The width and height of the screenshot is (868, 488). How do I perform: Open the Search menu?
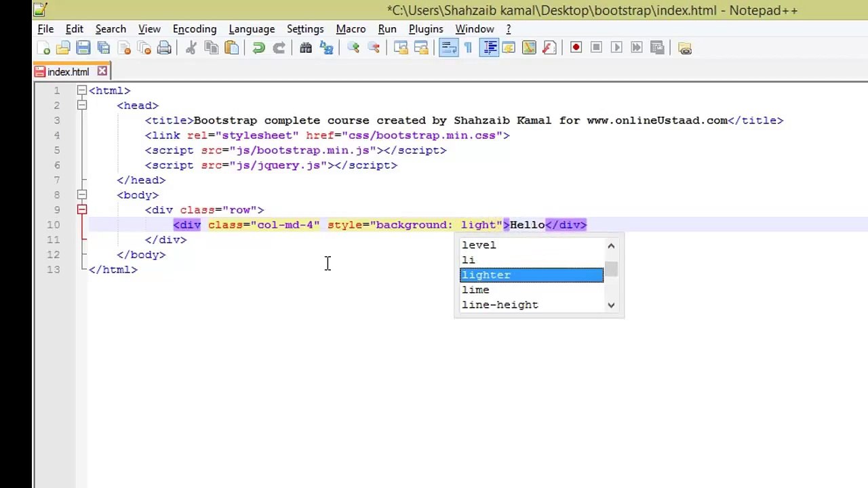[111, 29]
